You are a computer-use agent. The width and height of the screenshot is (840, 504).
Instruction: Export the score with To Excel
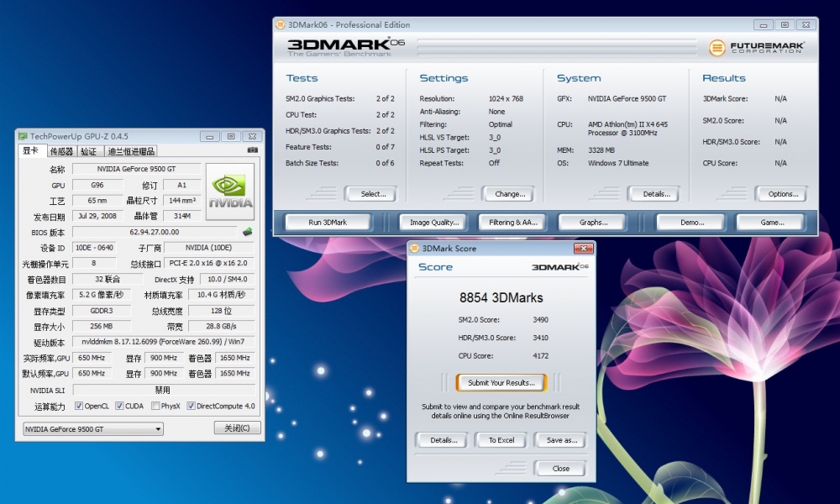(501, 440)
